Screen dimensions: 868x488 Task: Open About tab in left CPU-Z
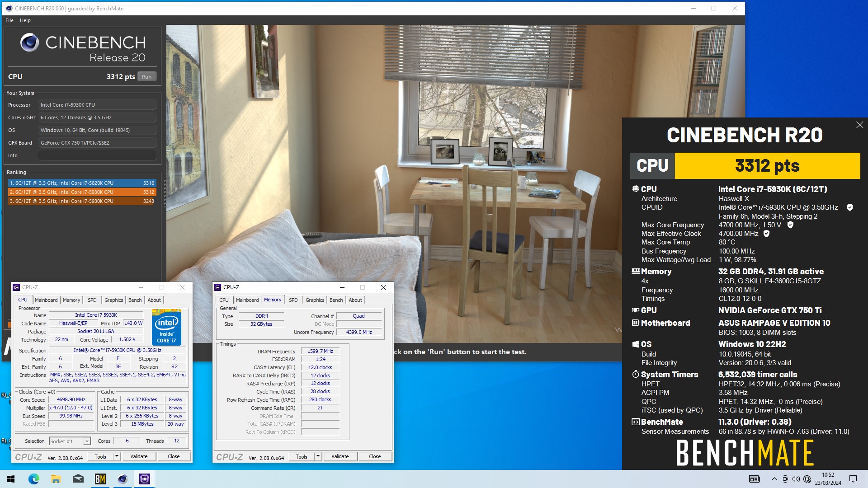click(x=154, y=300)
